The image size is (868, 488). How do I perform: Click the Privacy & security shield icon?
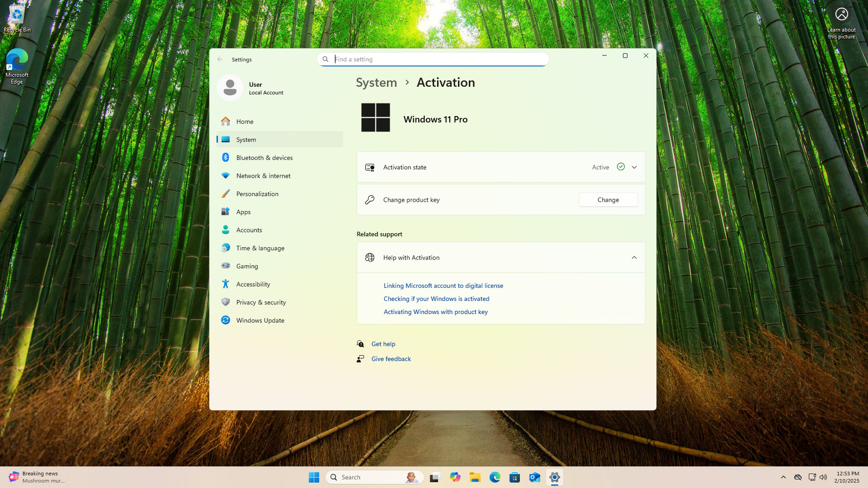tap(226, 303)
